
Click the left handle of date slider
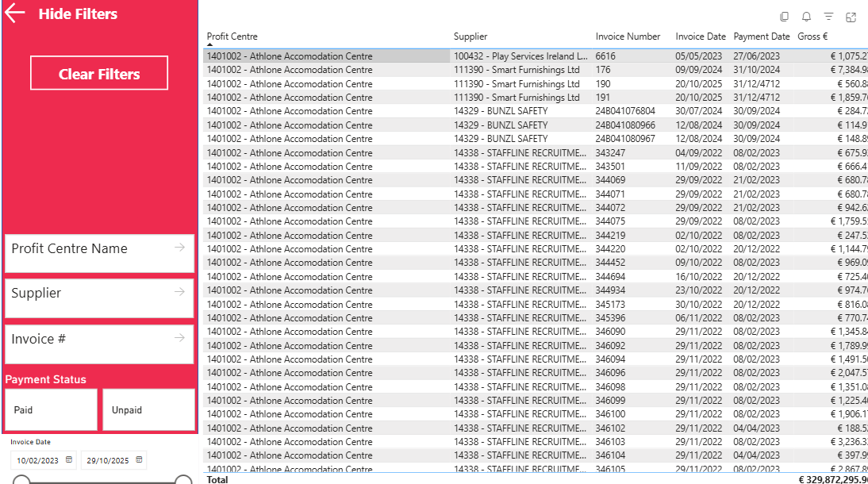pos(22,480)
